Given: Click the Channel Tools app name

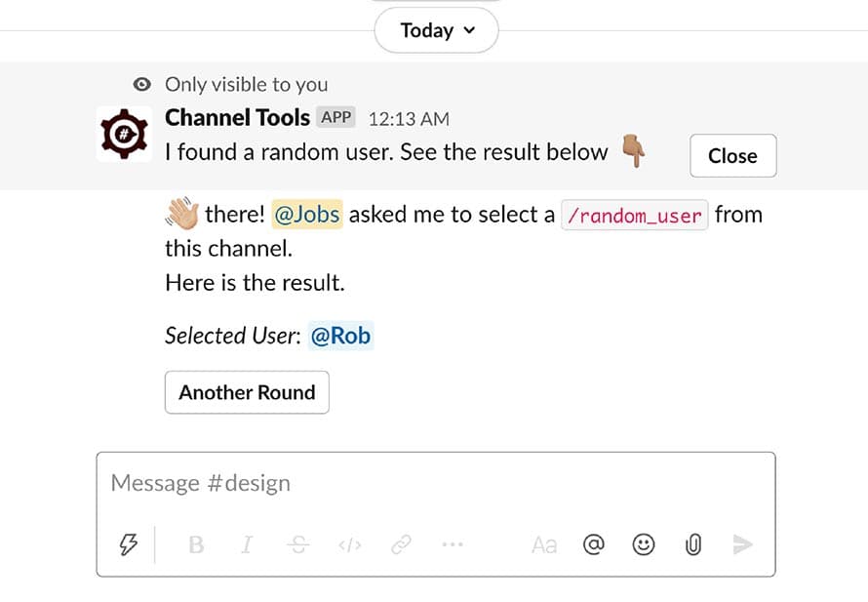Looking at the screenshot, I should tap(237, 118).
